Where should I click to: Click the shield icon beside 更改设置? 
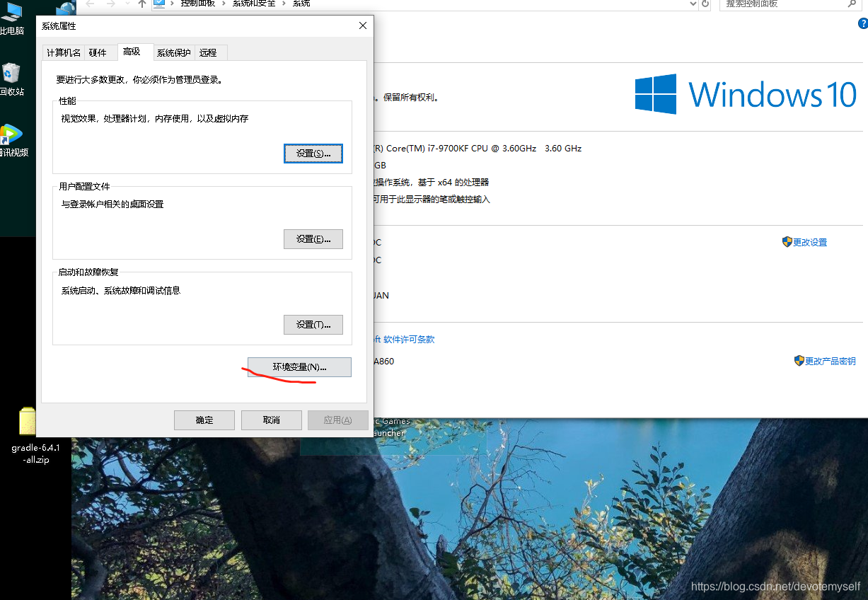click(x=787, y=242)
